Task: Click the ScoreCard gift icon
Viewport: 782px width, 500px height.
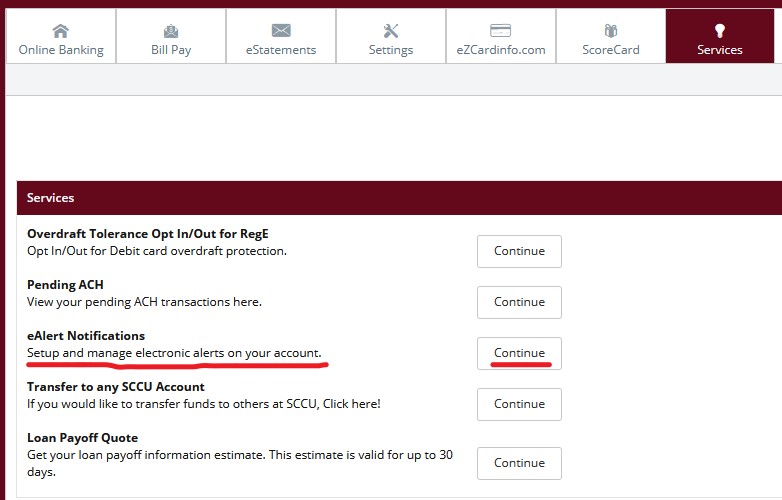Action: click(611, 31)
